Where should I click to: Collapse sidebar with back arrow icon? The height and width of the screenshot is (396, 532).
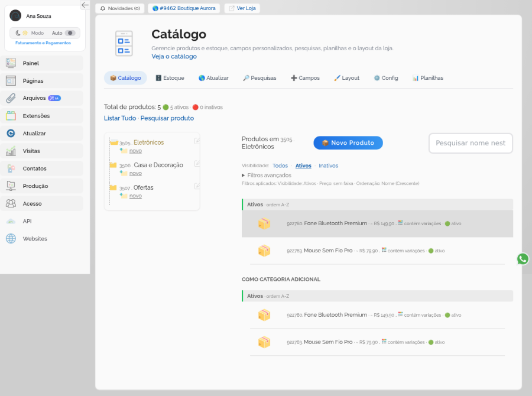(x=85, y=5)
